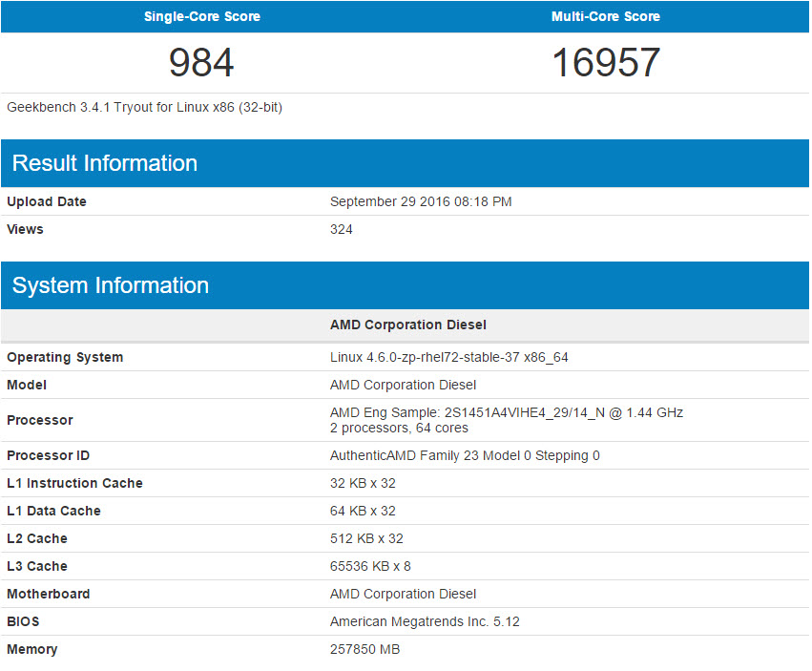Select the multi-core score value 16957
Screen dimensions: 812x671
click(606, 63)
